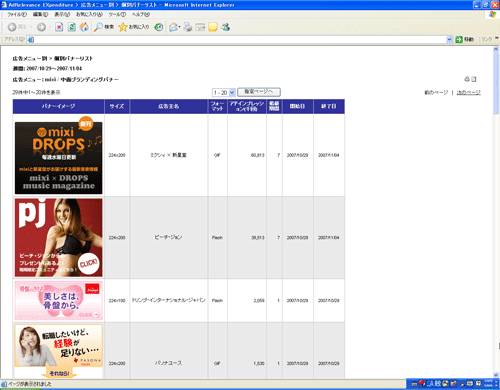Viewport: 500px width, 390px height.
Task: Click the vertical scrollbar down arrow
Action: coord(496,375)
